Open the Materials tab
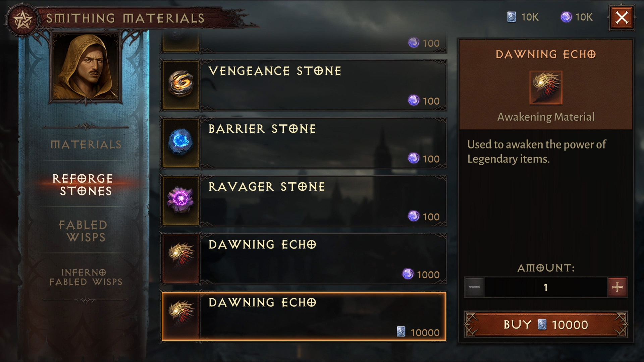The image size is (644, 362). [x=86, y=144]
